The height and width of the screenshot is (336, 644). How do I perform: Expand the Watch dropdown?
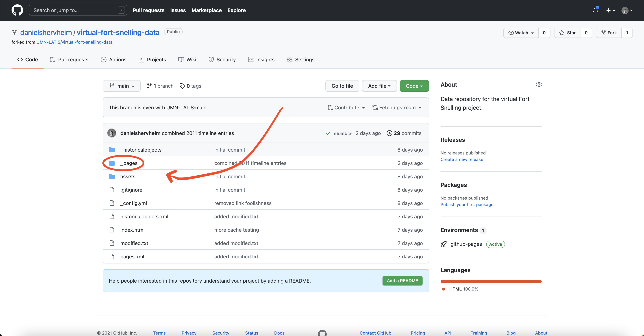521,33
